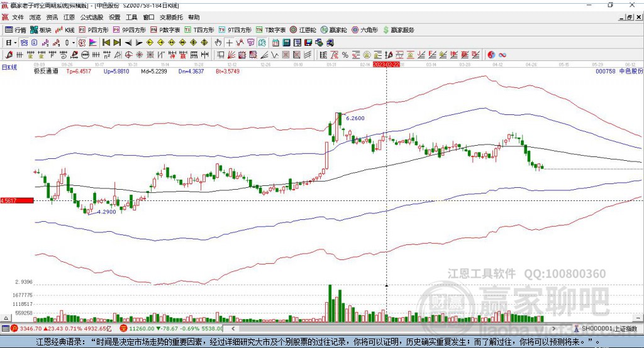Click the Md=5.2299 indicator value
This screenshot has width=644, height=348.
154,72
